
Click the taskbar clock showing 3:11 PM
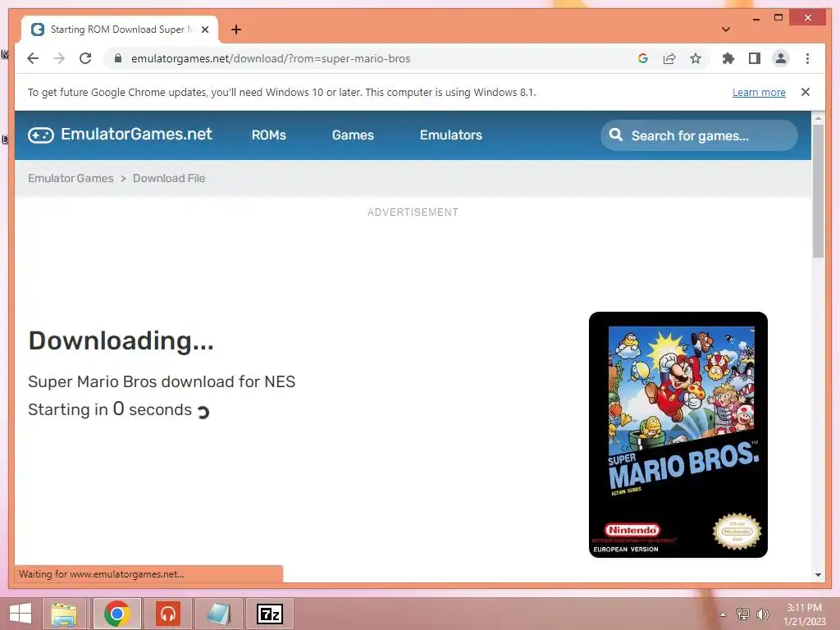804,614
